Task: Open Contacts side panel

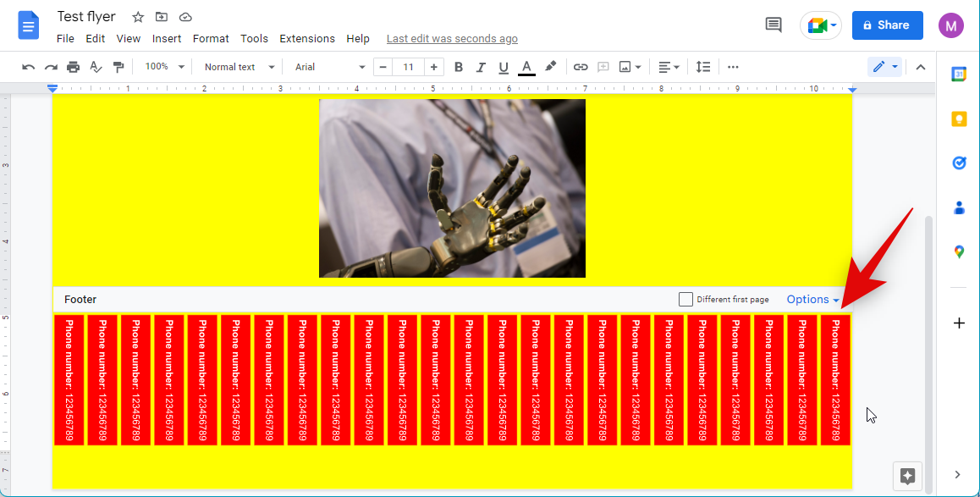Action: pos(959,207)
